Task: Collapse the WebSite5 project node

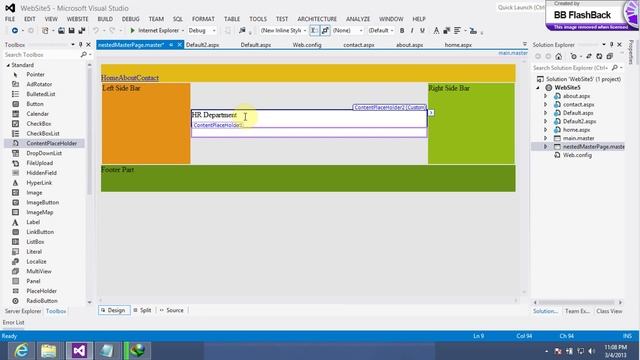Action: point(538,88)
